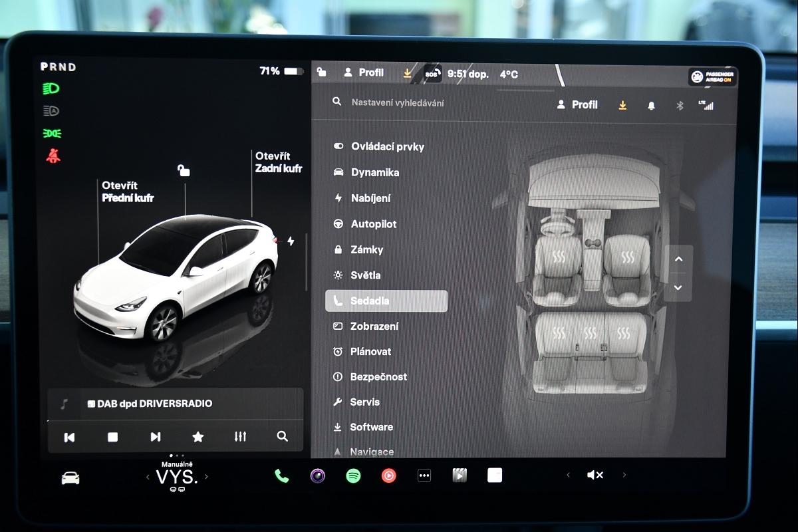
Task: Launch the Spotify app
Action: [353, 475]
